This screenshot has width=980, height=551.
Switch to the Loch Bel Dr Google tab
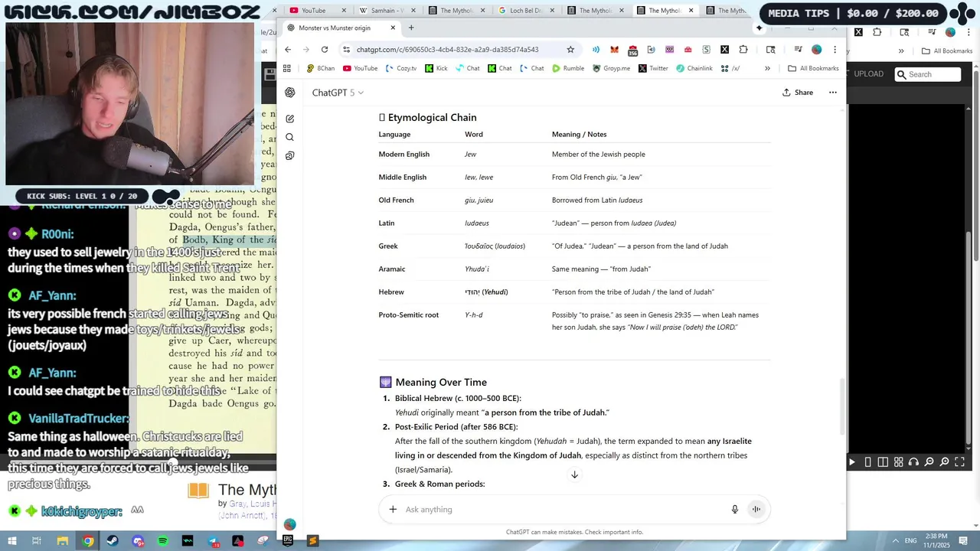[526, 11]
